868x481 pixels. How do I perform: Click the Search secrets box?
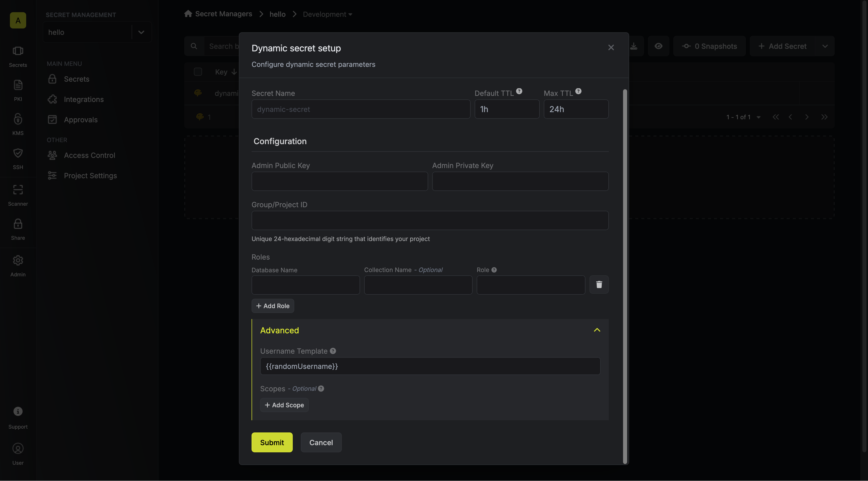(221, 46)
